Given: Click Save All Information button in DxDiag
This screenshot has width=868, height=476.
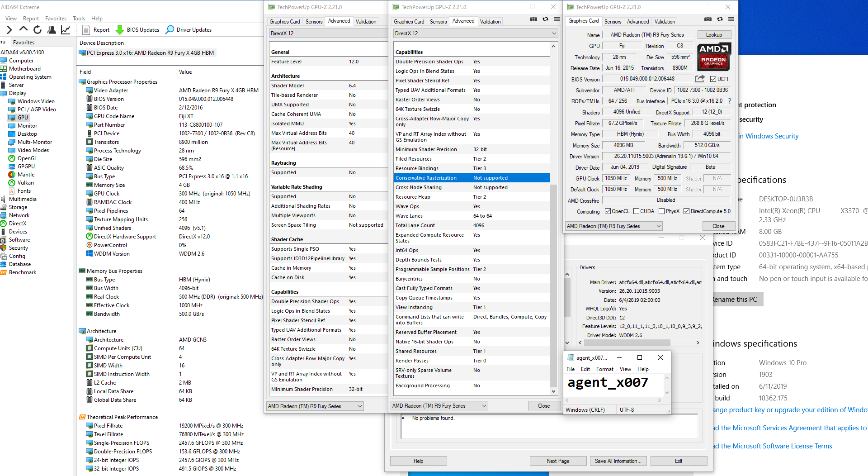Looking at the screenshot, I should pos(618,461).
